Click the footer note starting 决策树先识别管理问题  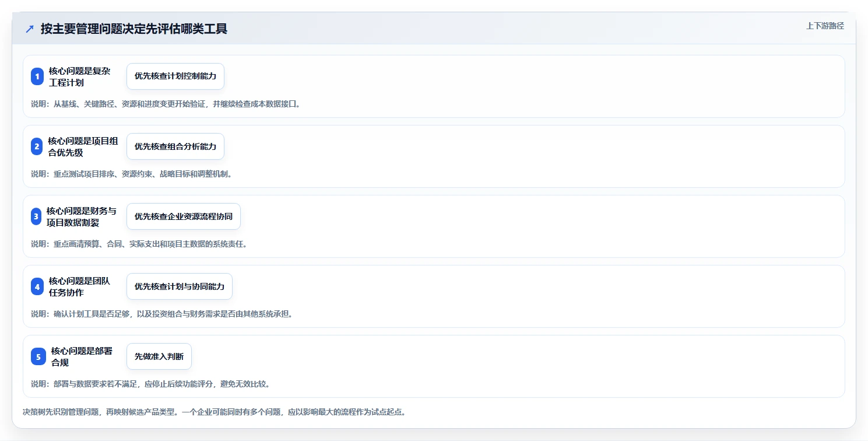point(214,412)
